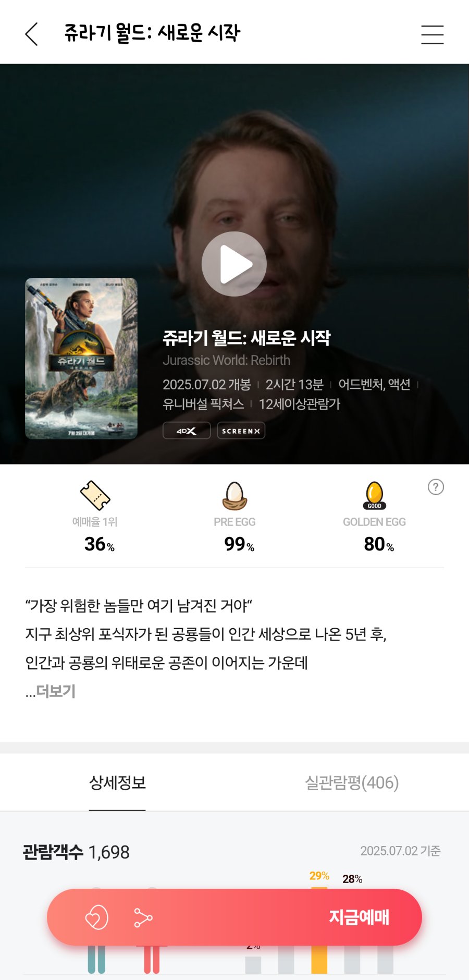Select the 28% chart bar label
The width and height of the screenshot is (469, 980).
click(352, 879)
